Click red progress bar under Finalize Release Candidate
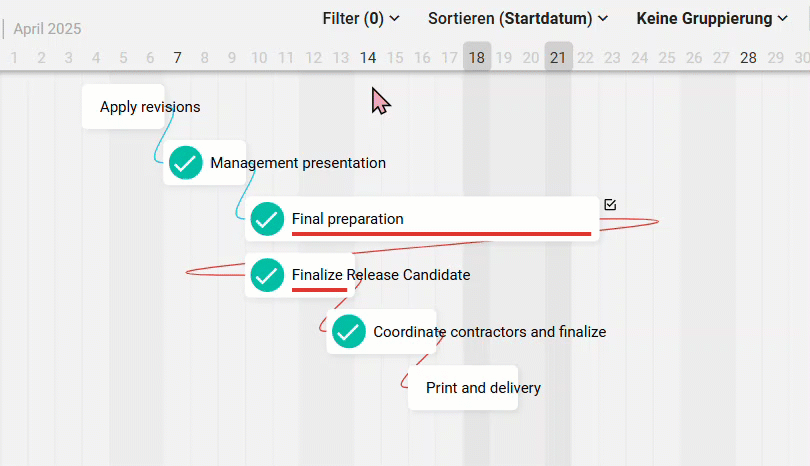 pos(319,290)
